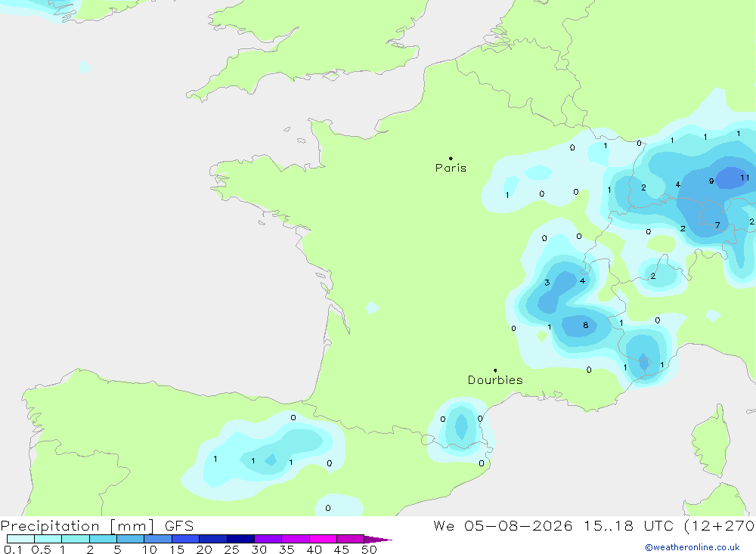Pick the 0.1–0.5 mm legend color swatch
Image resolution: width=756 pixels, height=554 pixels.
click(20, 539)
